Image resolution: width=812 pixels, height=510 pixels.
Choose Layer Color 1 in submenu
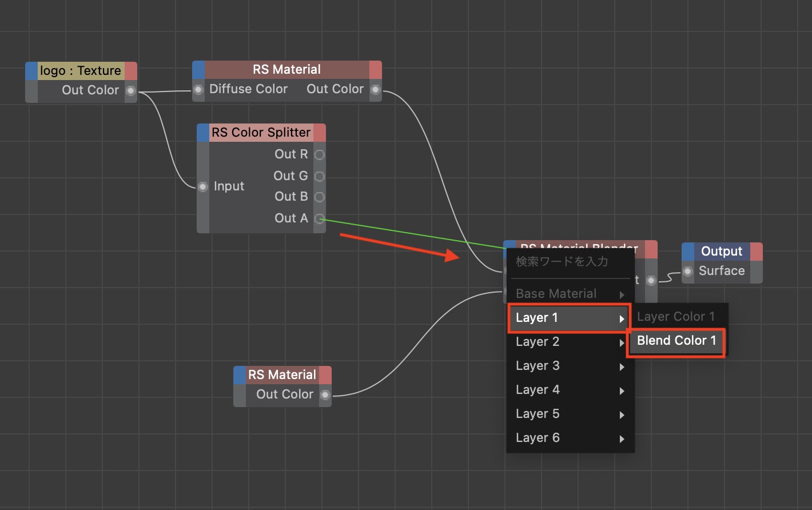coord(675,317)
